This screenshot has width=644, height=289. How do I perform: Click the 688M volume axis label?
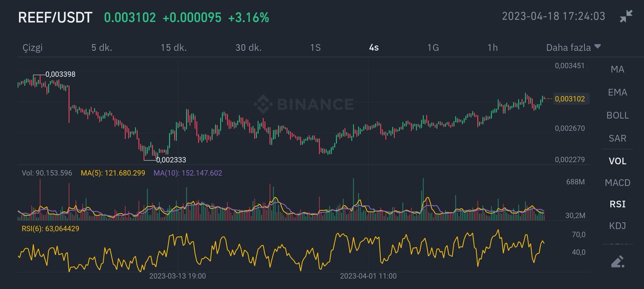click(x=575, y=182)
